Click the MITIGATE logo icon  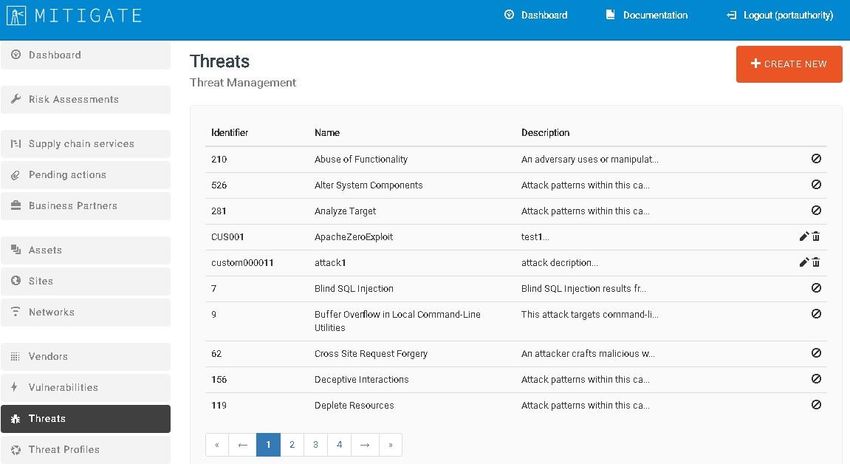[16, 15]
